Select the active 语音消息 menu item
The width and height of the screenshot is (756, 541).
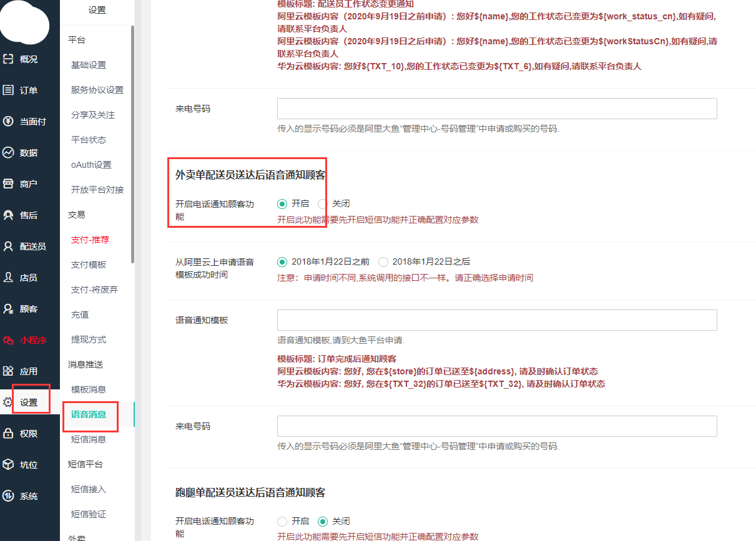pos(89,414)
